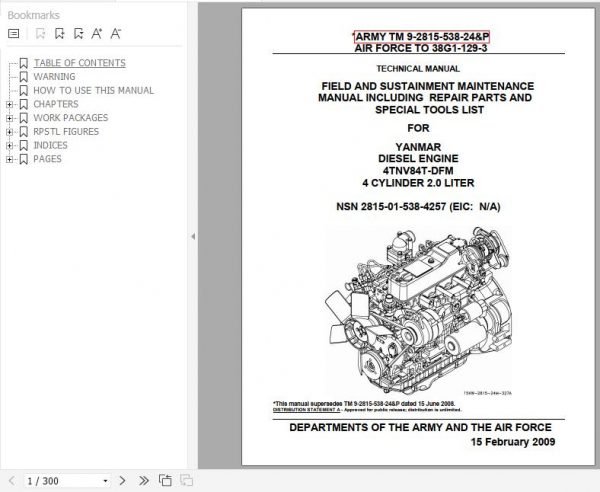Screen dimensions: 600x492
Task: Open HOW TO USE THIS MANUAL bookmark
Action: [94, 90]
